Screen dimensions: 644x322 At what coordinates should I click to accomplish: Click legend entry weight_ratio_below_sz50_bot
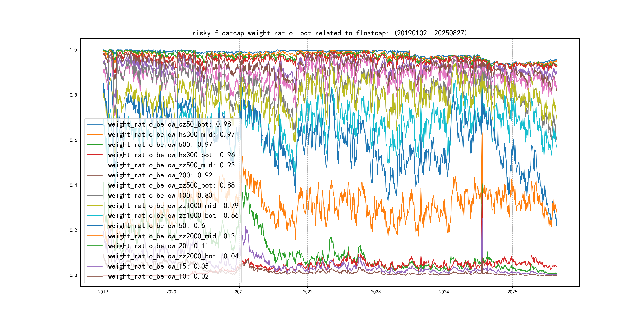pyautogui.click(x=169, y=124)
